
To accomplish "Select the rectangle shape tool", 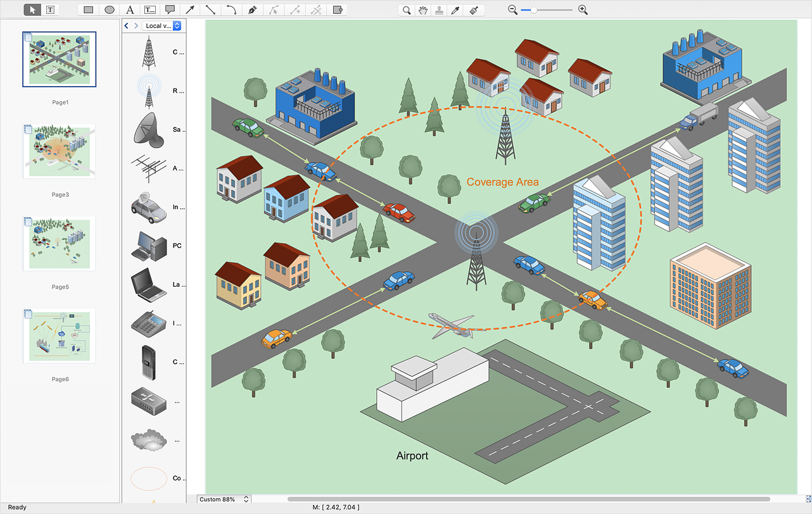I will tap(89, 10).
